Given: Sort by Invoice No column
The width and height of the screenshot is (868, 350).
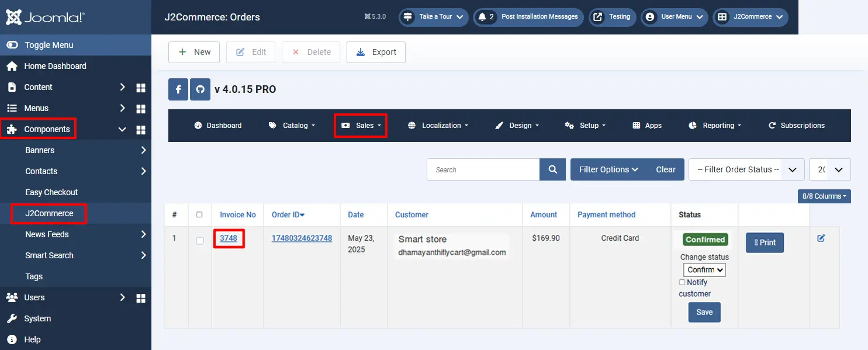Looking at the screenshot, I should pyautogui.click(x=238, y=214).
